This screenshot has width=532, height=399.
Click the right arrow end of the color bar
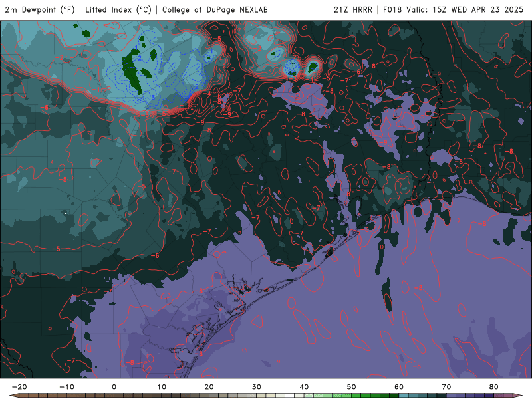click(518, 396)
